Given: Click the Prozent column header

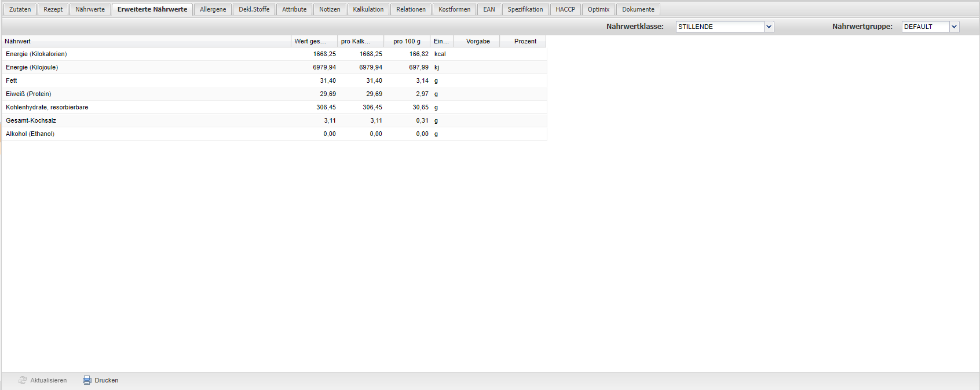Looking at the screenshot, I should (x=525, y=41).
